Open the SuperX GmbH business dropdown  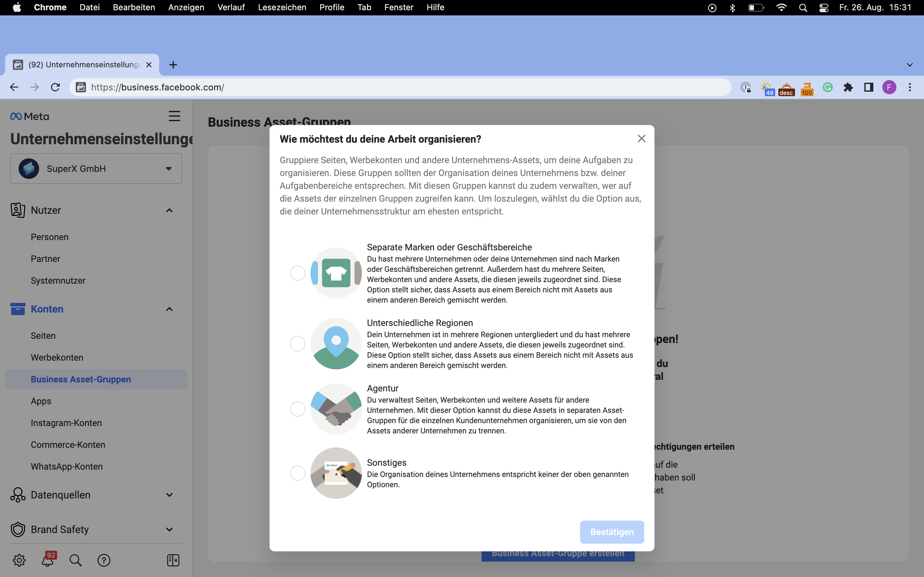(x=96, y=169)
